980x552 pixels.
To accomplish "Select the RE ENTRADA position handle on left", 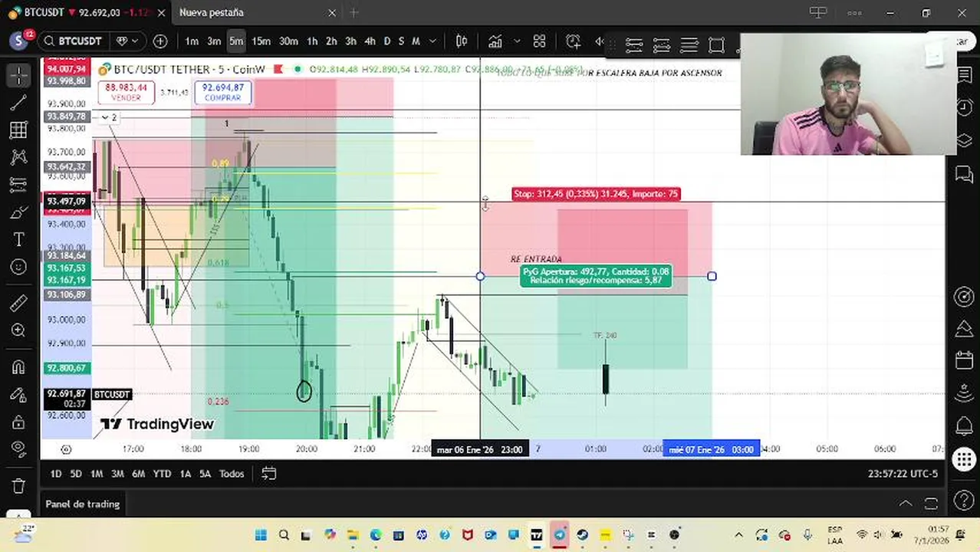I will point(480,276).
